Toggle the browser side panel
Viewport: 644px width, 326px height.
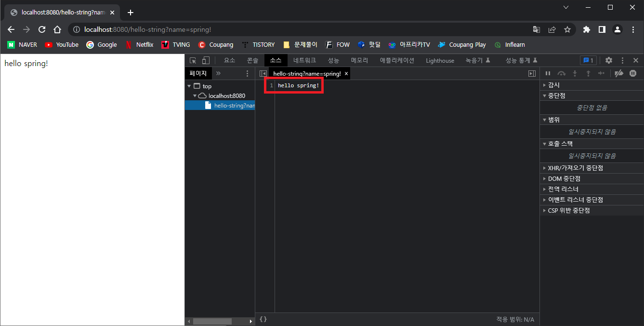[602, 29]
